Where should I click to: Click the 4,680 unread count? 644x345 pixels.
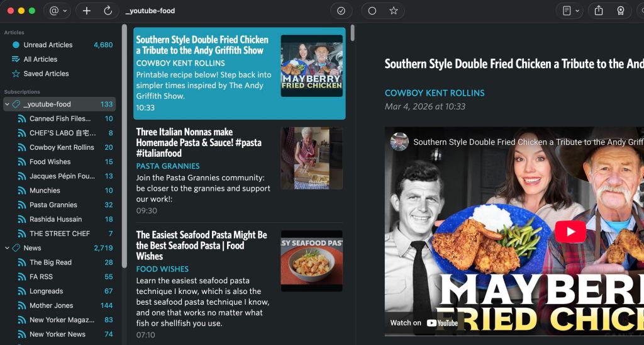click(103, 45)
